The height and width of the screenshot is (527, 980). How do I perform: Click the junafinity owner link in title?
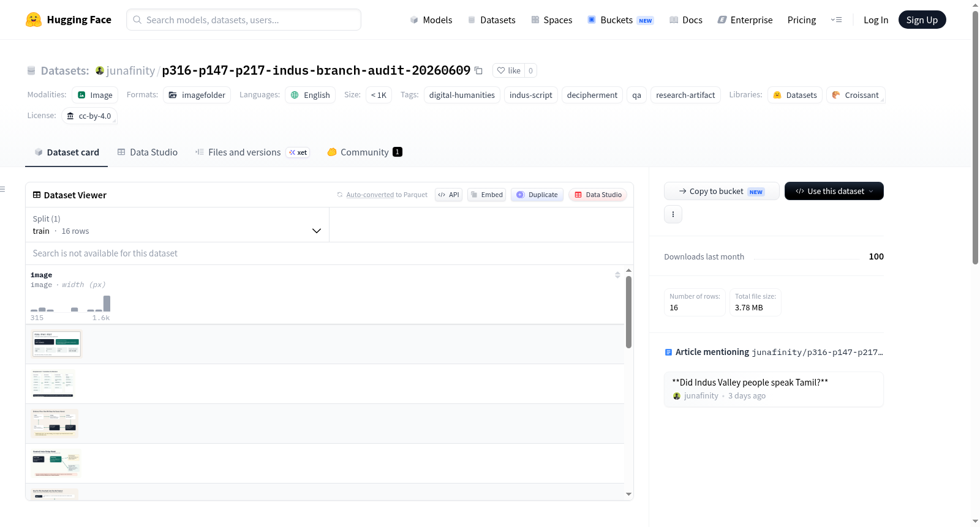click(x=130, y=70)
